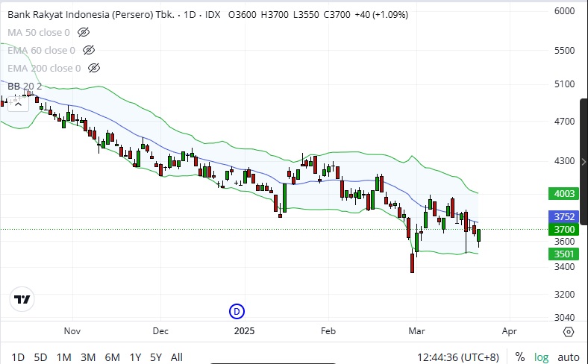Click the Bank Rakyat Indonesia symbol title
Screen dimensions: 588x364
tap(91, 15)
